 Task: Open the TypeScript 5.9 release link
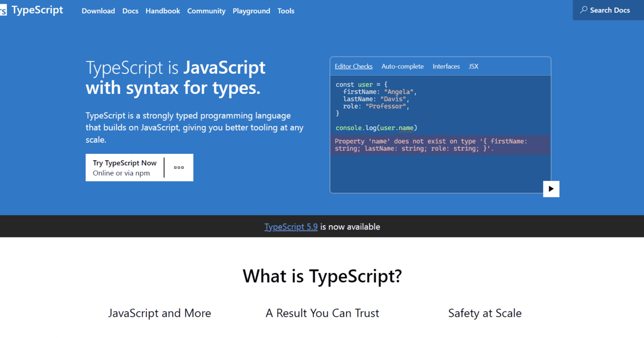click(x=291, y=227)
